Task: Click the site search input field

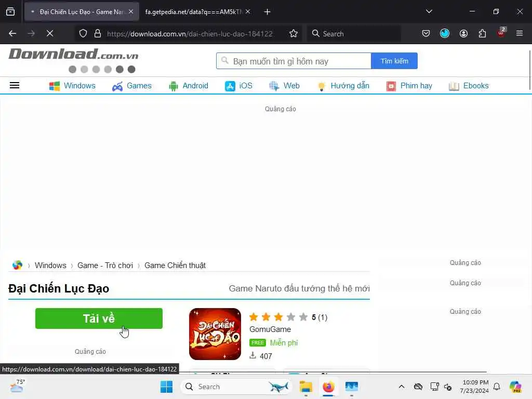Action: (294, 61)
